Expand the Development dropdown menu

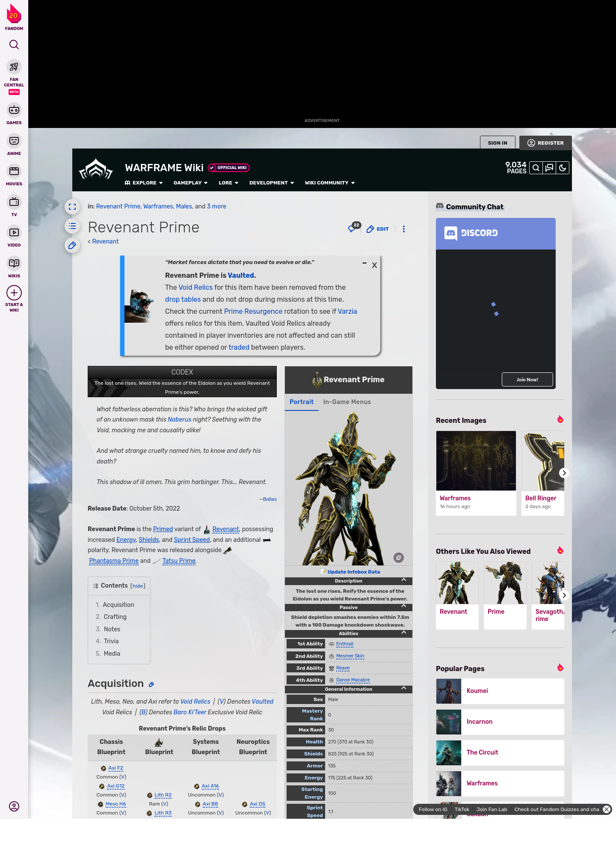pos(272,183)
